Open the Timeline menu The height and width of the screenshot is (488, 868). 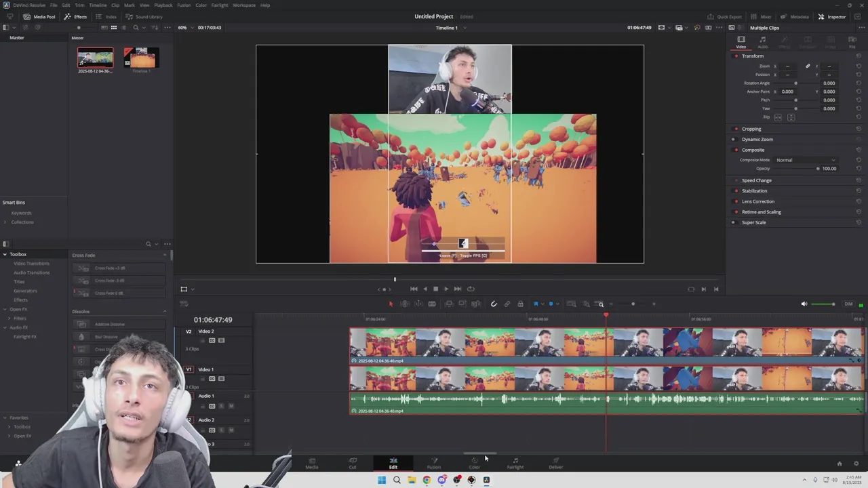pyautogui.click(x=98, y=5)
